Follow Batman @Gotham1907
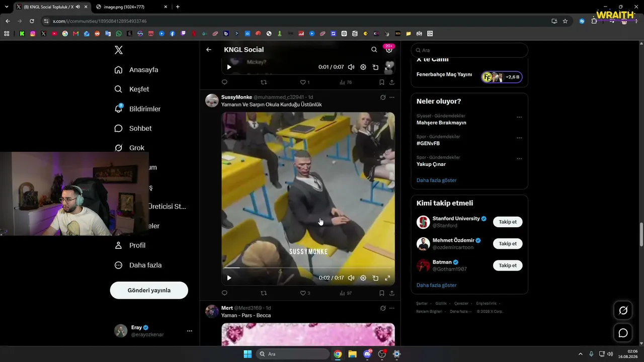Viewport: 644px width, 362px height. coord(508,265)
